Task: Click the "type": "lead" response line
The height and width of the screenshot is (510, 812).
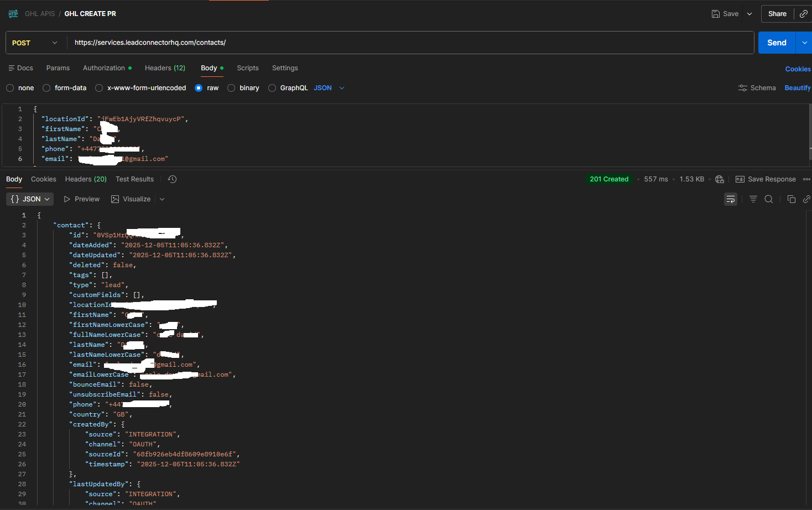Action: (98, 285)
